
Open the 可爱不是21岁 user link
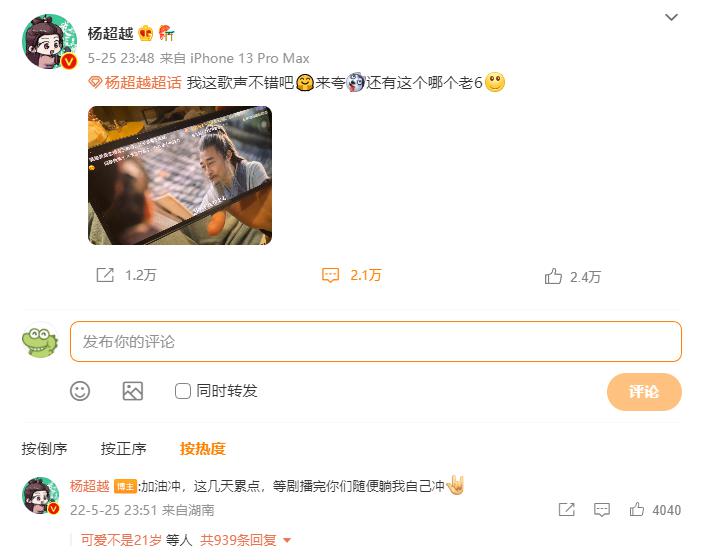pos(121,540)
